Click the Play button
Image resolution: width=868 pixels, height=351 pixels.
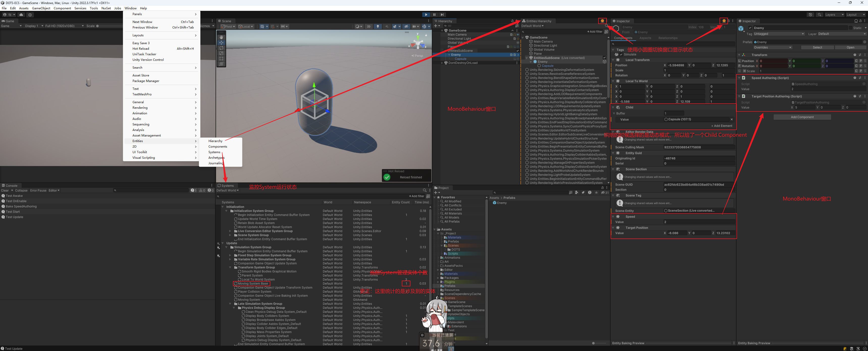[426, 15]
